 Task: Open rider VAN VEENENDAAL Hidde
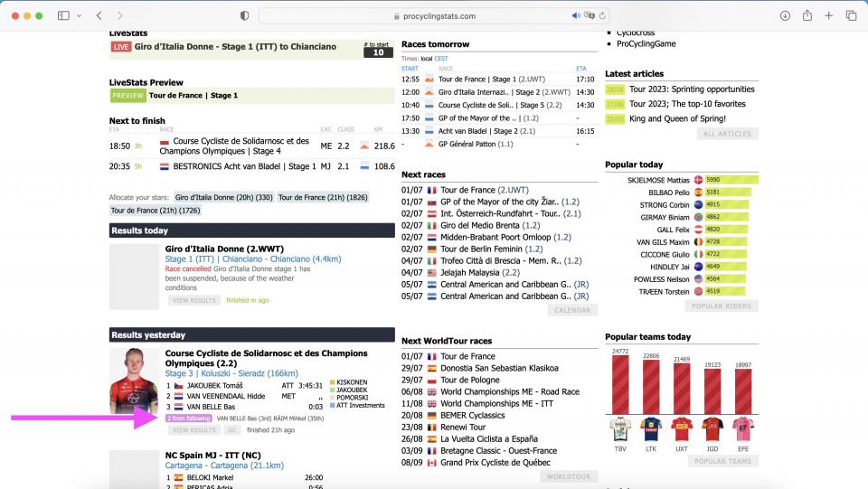(226, 396)
